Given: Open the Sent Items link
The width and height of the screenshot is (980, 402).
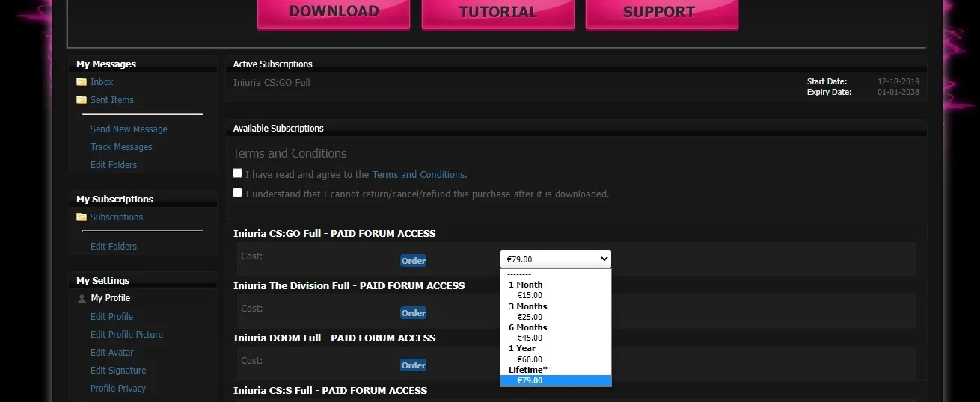Looking at the screenshot, I should [112, 100].
